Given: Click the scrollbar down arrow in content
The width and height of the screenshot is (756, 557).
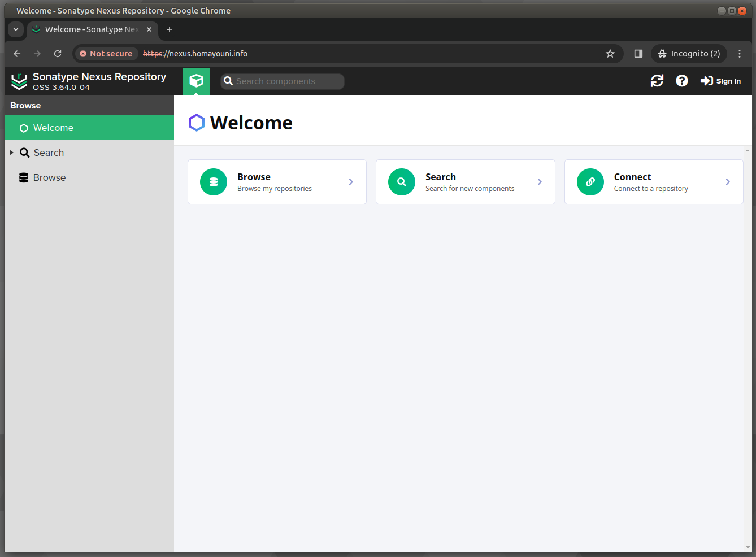Looking at the screenshot, I should tap(748, 547).
